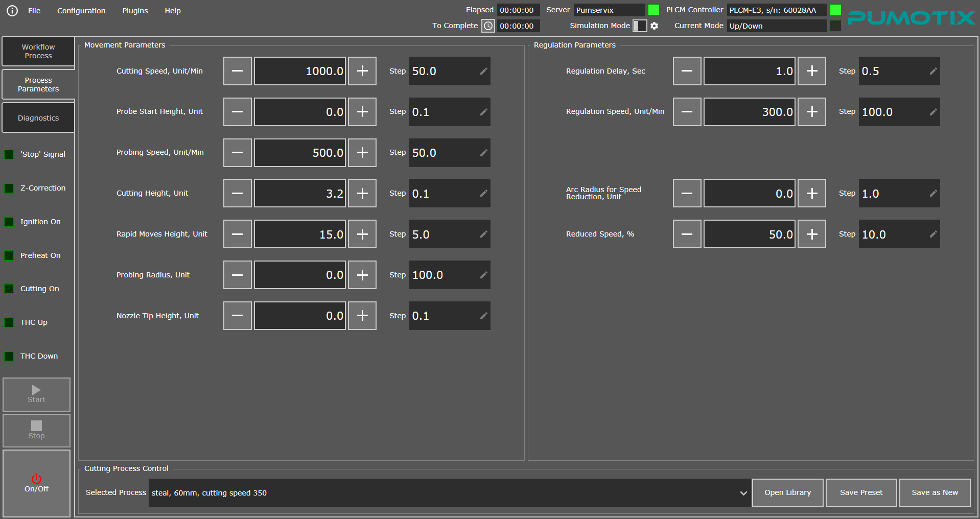This screenshot has width=980, height=519.
Task: Switch to Process Parameters tab
Action: pos(38,84)
